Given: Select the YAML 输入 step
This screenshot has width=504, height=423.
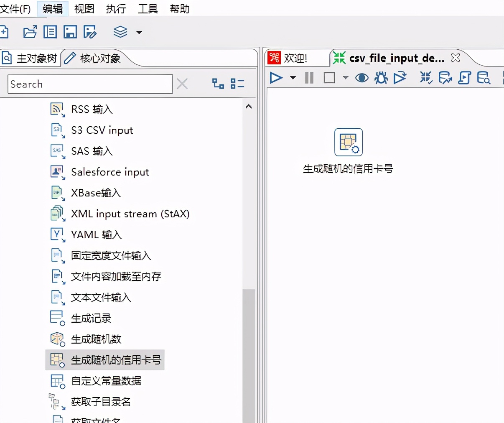Looking at the screenshot, I should pyautogui.click(x=97, y=234).
